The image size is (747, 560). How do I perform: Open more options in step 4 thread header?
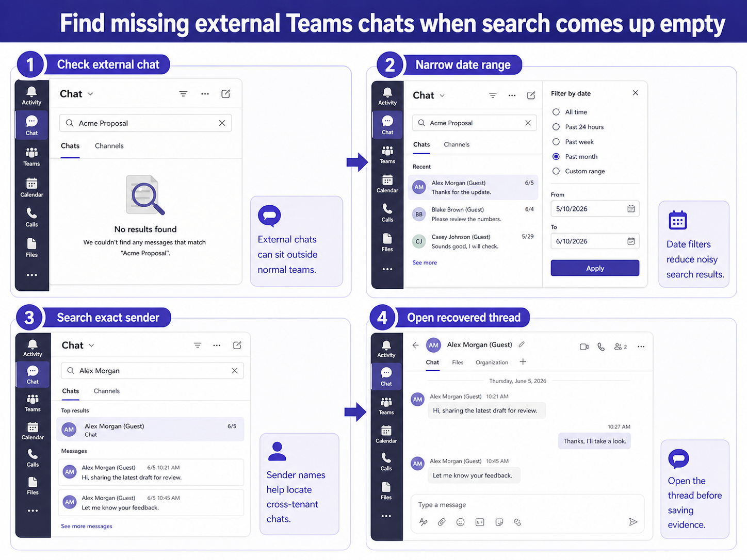coord(641,347)
